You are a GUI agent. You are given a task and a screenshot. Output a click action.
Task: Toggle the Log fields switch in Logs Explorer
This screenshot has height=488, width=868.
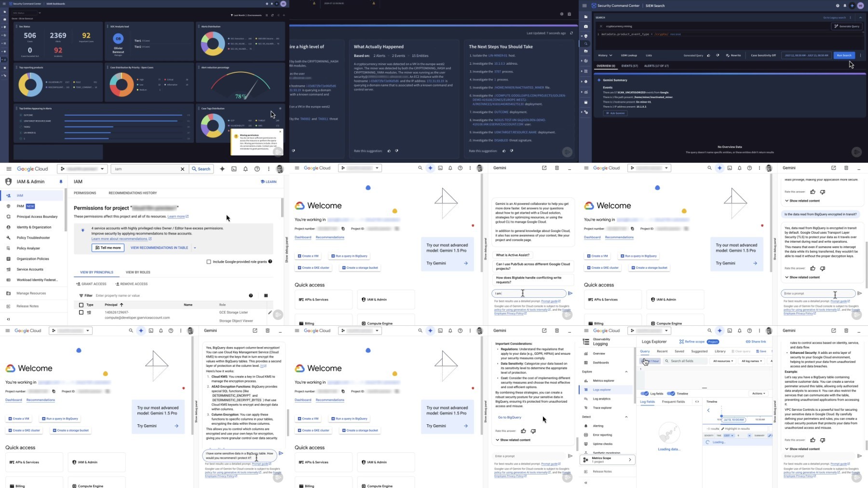coord(645,393)
